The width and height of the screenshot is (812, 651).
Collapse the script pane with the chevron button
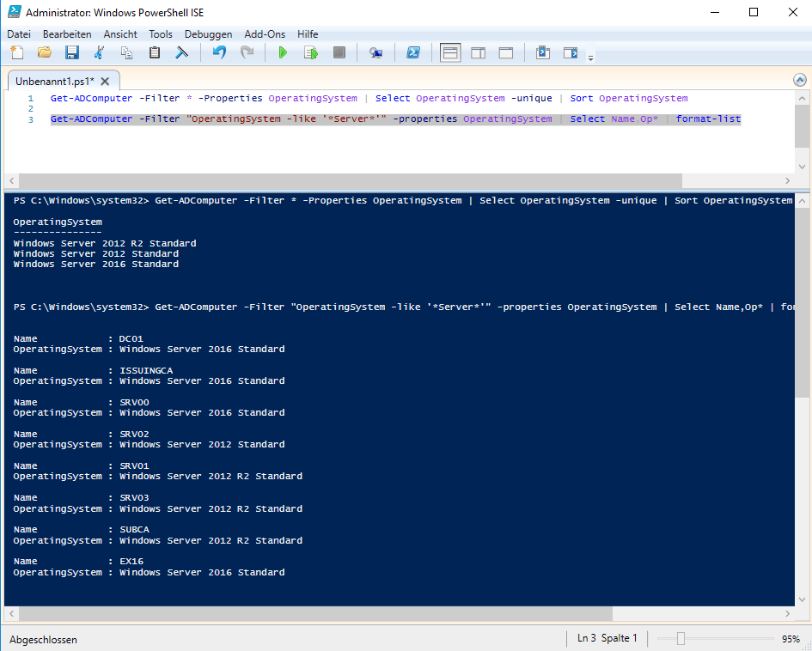(x=799, y=80)
